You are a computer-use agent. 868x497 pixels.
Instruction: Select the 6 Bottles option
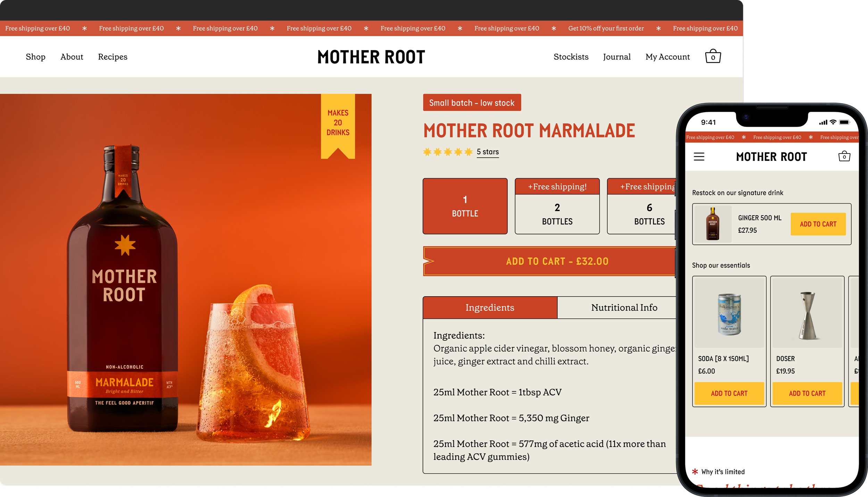[x=642, y=206]
